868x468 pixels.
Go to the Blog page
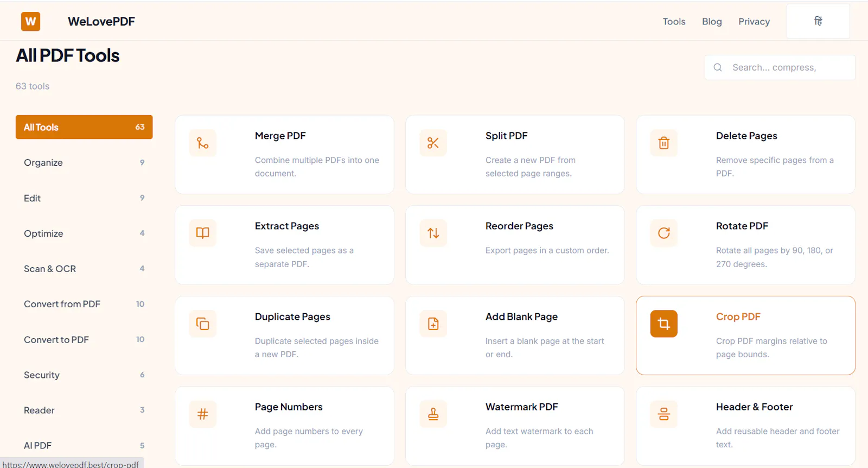712,22
